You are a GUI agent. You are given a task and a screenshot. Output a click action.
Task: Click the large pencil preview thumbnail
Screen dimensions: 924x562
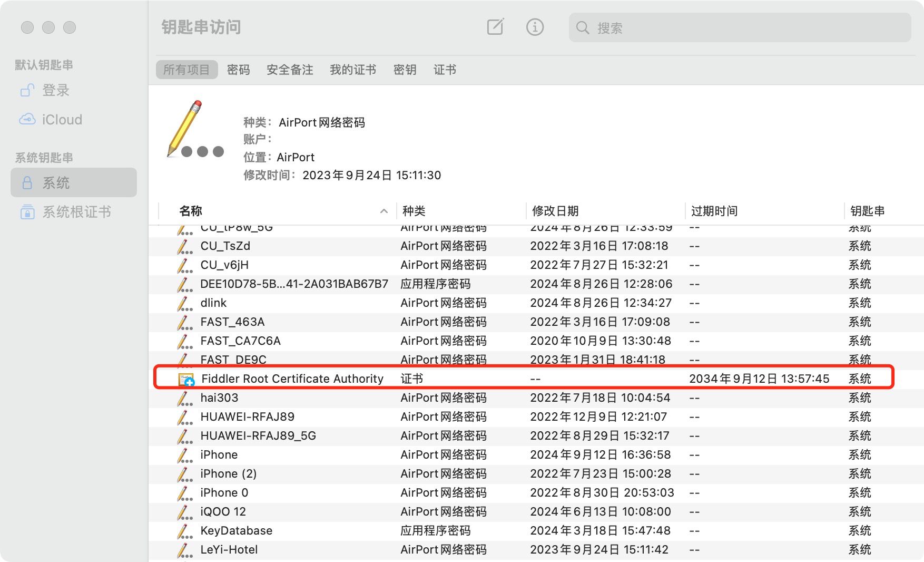tap(195, 132)
